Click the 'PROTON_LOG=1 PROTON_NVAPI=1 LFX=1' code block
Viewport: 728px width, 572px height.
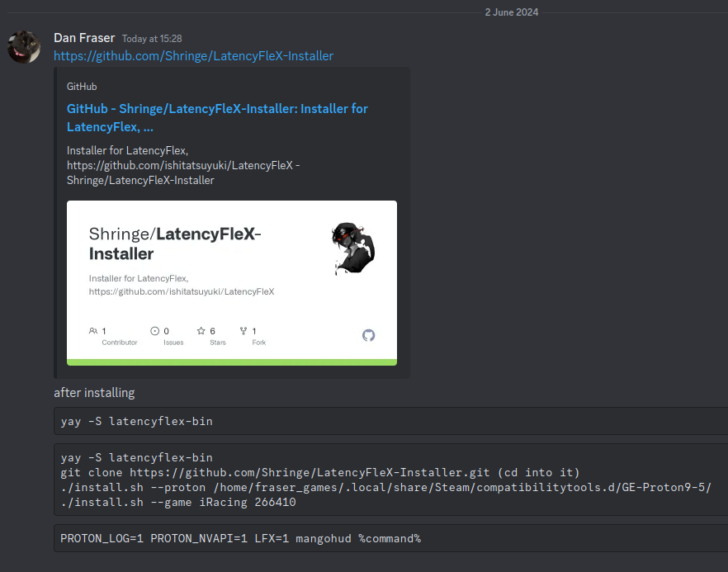click(x=391, y=538)
